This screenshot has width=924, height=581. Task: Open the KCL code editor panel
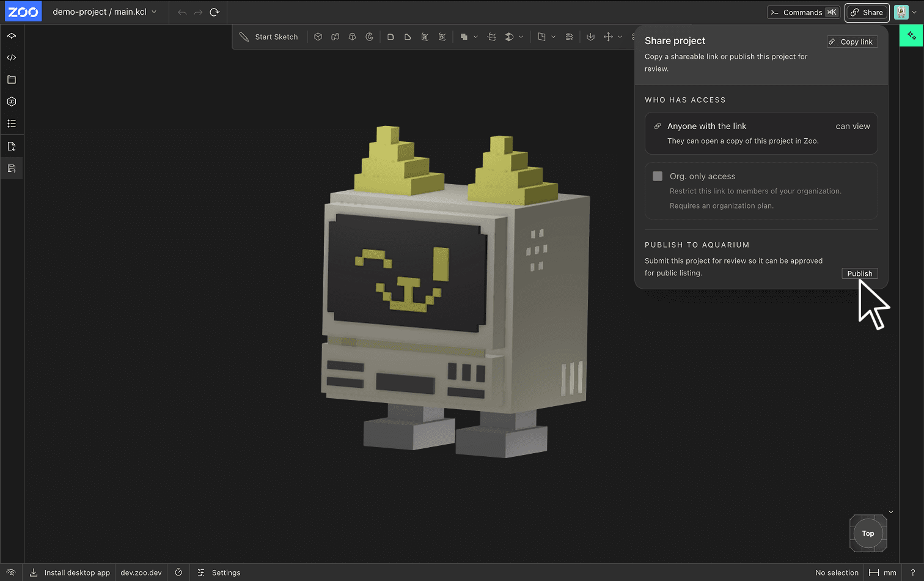tap(12, 57)
